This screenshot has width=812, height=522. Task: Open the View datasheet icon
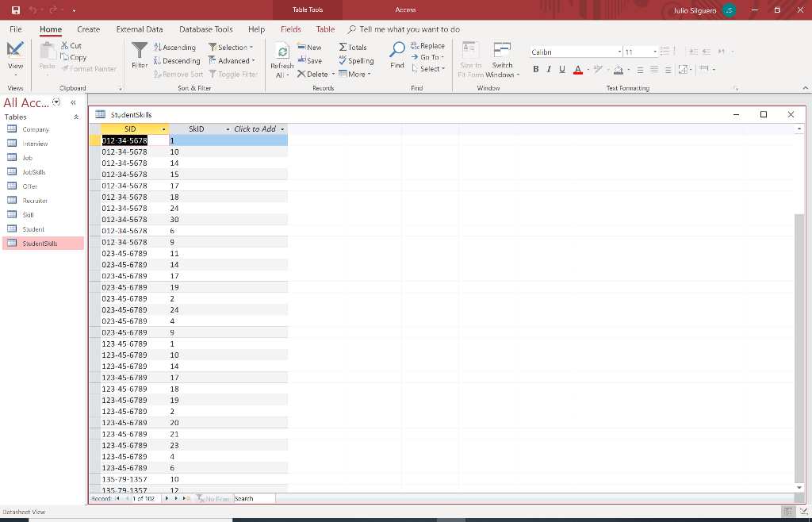15,50
